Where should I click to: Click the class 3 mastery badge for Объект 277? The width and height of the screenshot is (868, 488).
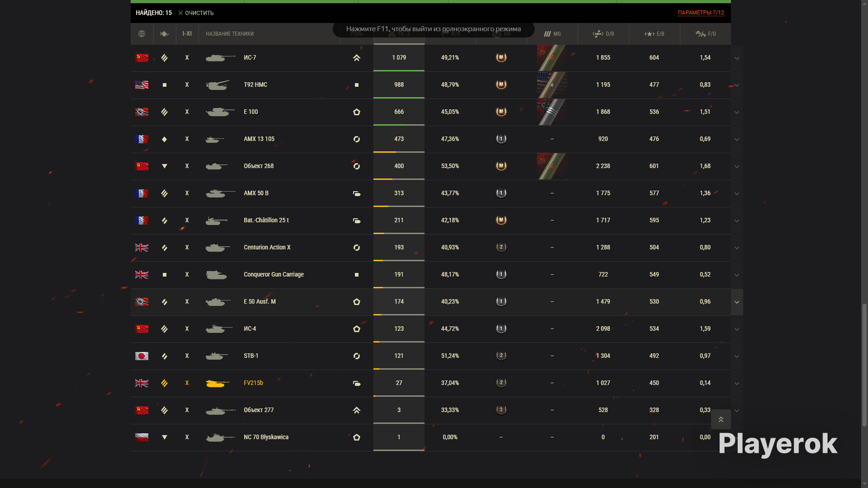pos(501,410)
